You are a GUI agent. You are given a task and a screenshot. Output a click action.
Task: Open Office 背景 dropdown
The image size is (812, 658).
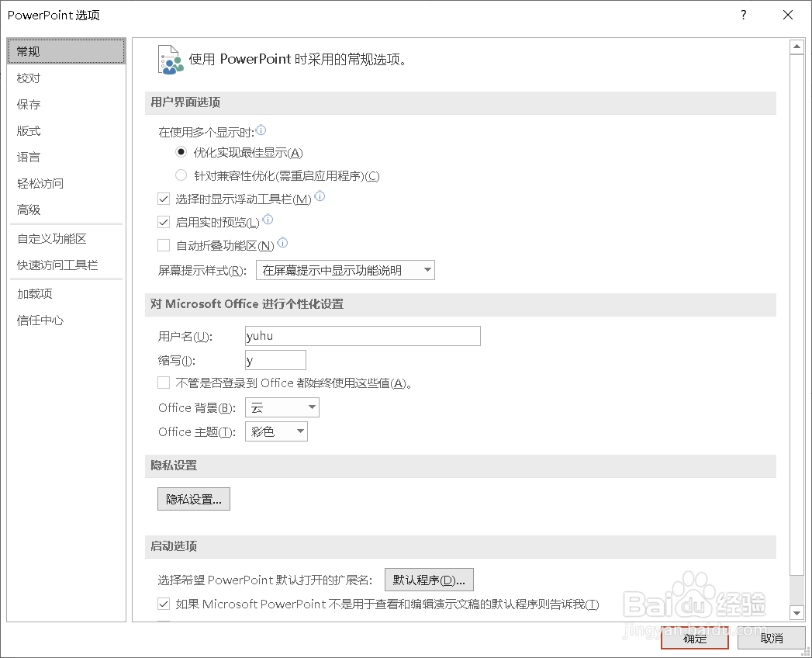pyautogui.click(x=282, y=407)
